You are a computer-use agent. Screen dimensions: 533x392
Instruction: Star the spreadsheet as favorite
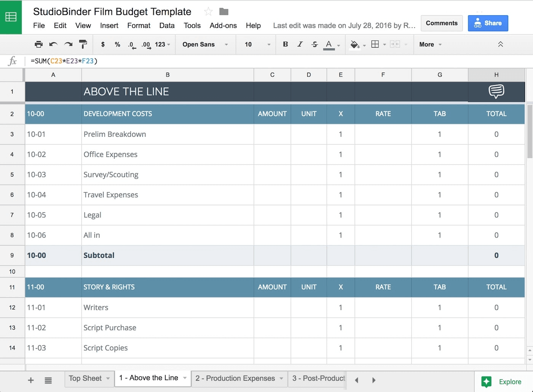click(208, 11)
